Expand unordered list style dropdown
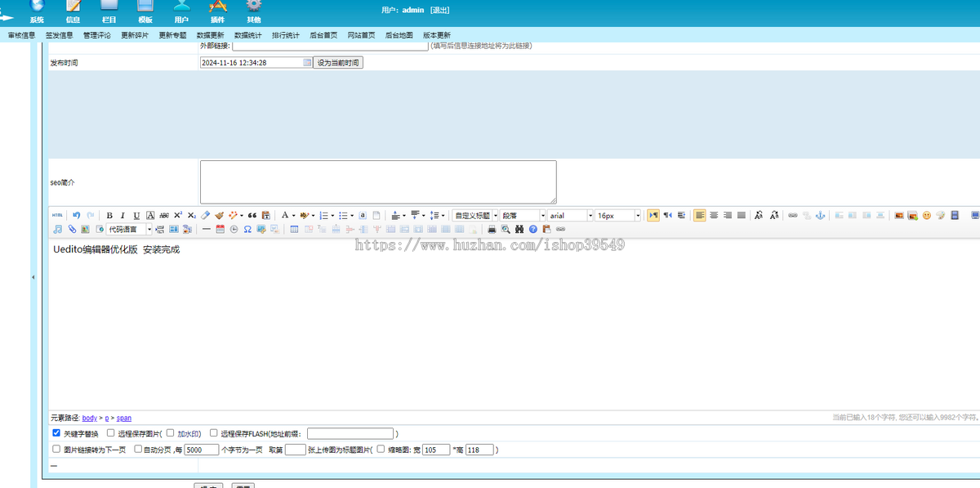The width and height of the screenshot is (980, 488). (352, 216)
